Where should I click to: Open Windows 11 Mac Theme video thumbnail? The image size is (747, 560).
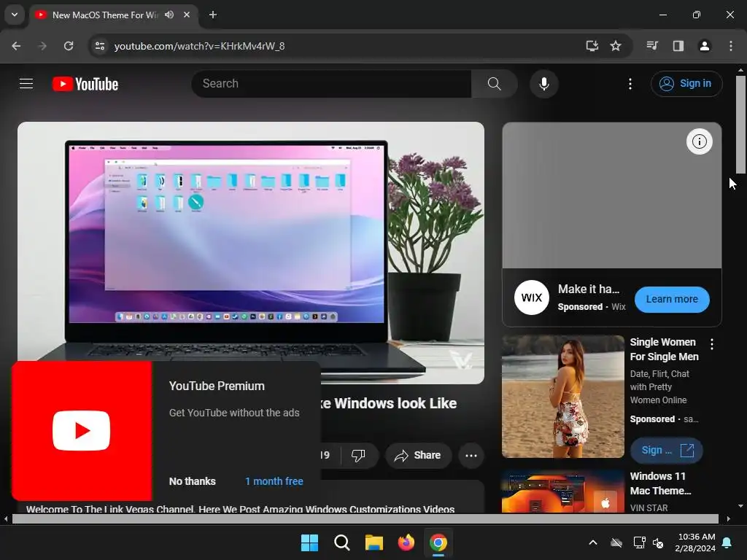562,491
